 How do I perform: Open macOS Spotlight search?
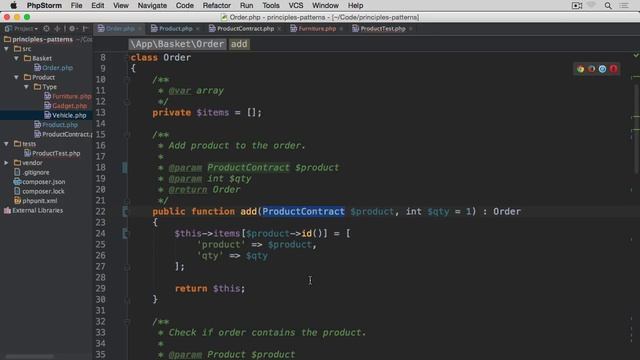click(608, 6)
